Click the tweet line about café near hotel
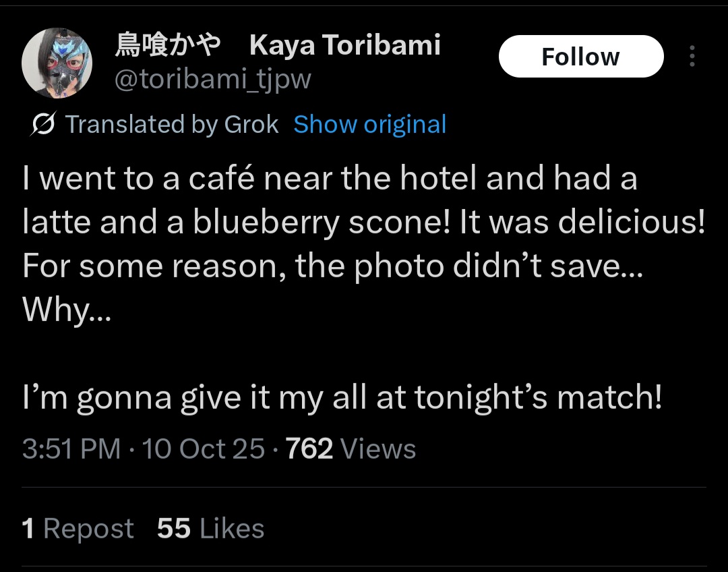The height and width of the screenshot is (572, 728). pyautogui.click(x=329, y=179)
